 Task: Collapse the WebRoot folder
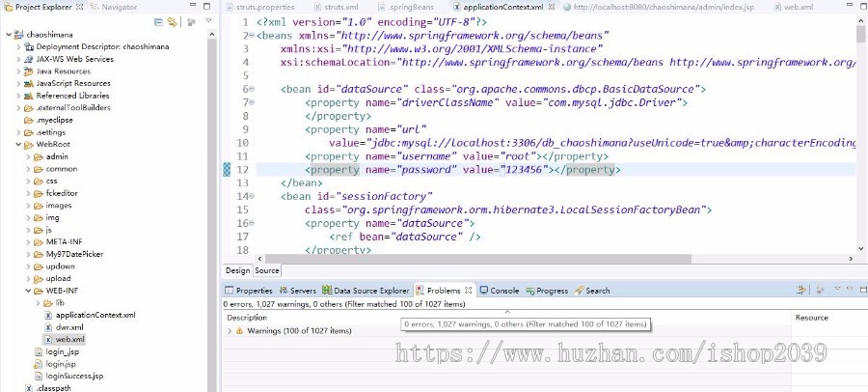[19, 144]
